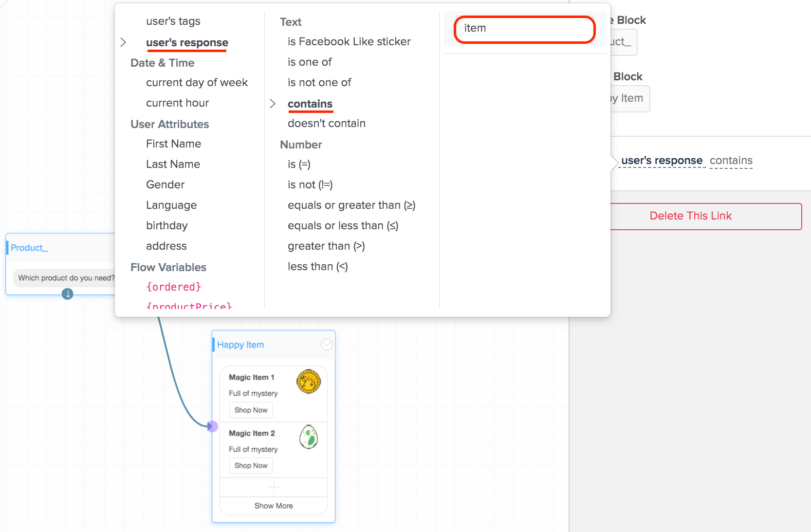The width and height of the screenshot is (811, 532).
Task: Click the blue down-arrow connector on Product_ block
Action: pos(68,294)
